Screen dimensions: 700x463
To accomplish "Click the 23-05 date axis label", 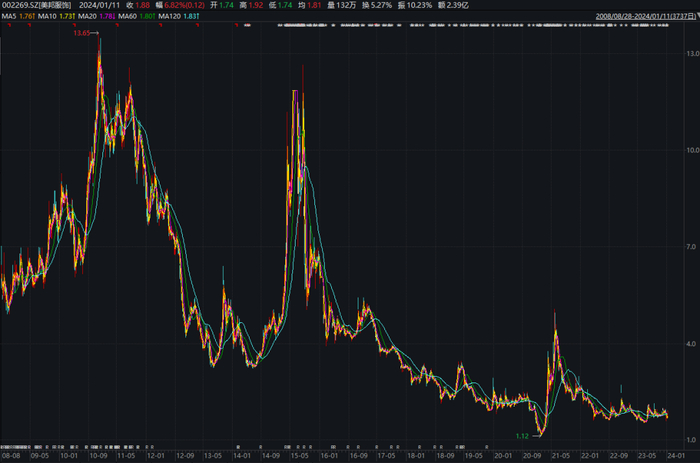I will coord(647,456).
